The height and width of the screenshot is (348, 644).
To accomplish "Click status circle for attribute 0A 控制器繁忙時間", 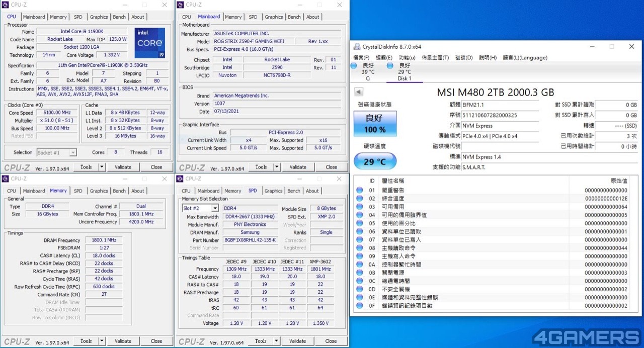I will [x=360, y=265].
